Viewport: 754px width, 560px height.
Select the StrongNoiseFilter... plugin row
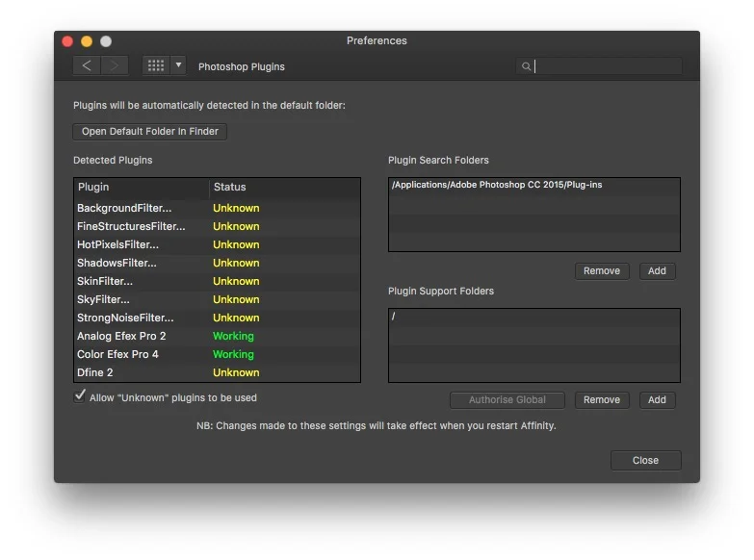tap(217, 318)
